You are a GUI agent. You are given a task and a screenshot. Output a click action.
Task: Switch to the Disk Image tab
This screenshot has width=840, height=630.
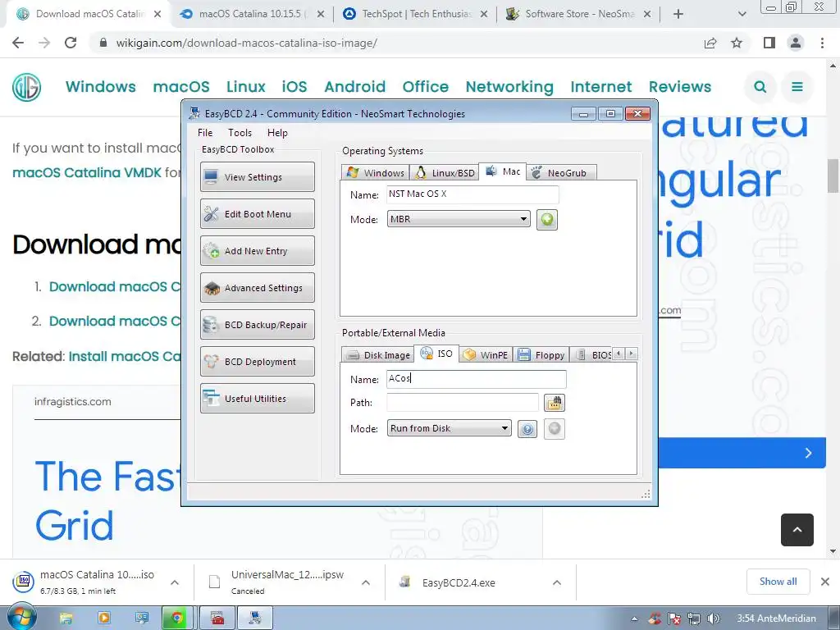point(377,354)
